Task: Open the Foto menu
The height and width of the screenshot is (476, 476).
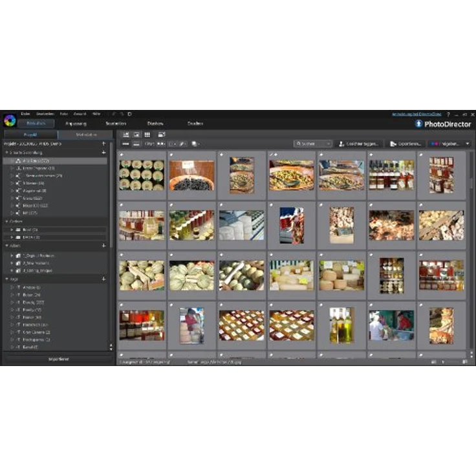Action: click(64, 114)
